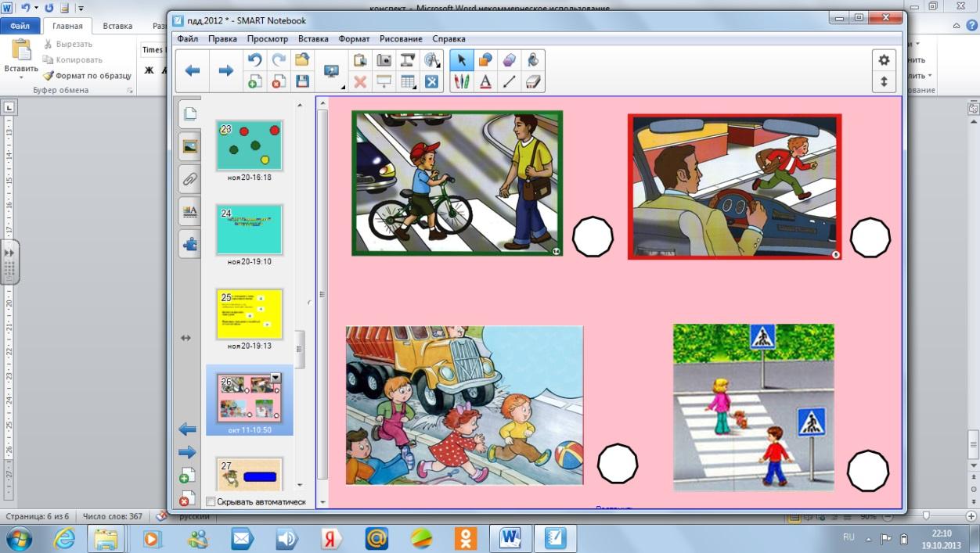Select the Shapes tool
Image resolution: width=980 pixels, height=553 pixels.
485,60
